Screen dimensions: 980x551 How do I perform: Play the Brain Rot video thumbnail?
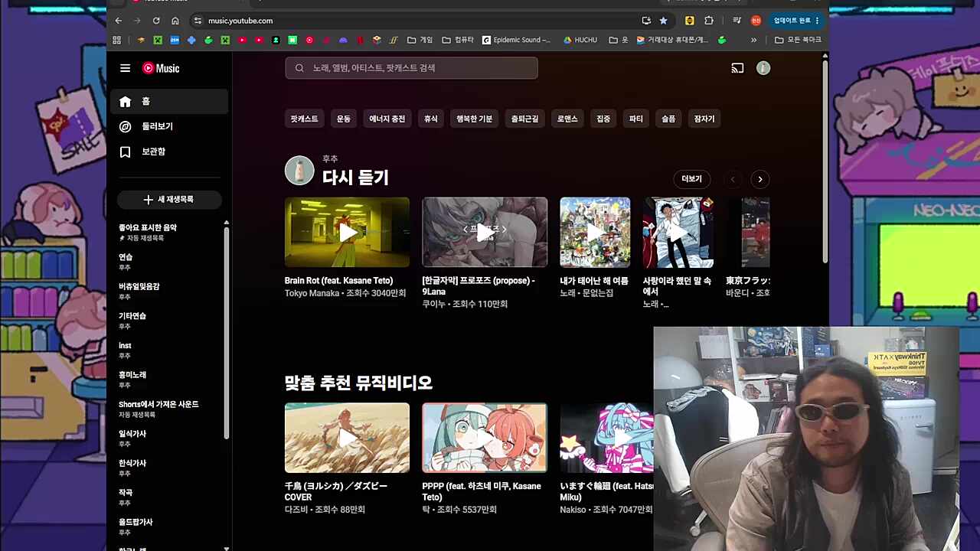(347, 232)
